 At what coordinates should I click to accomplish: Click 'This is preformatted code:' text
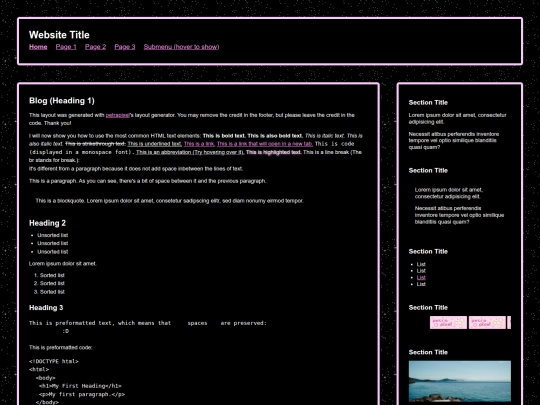coord(61,347)
